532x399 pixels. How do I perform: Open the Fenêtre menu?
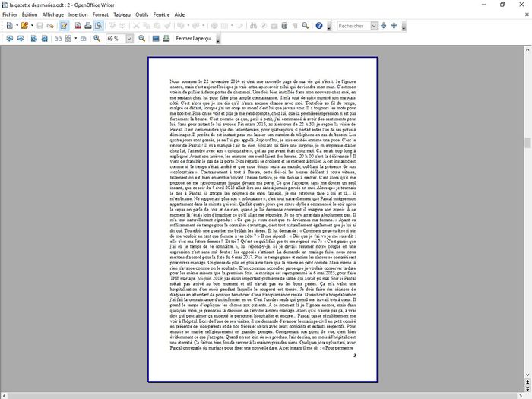(161, 14)
